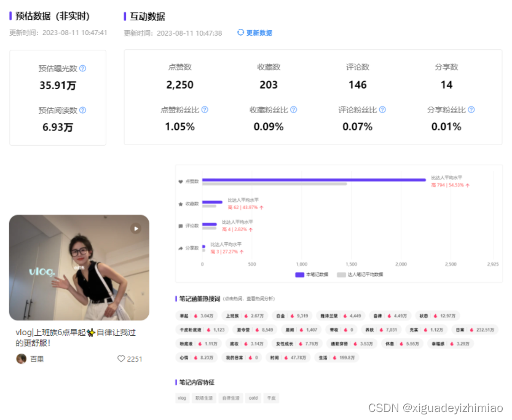Click the gray average 点赞数 bar in chart
The height and width of the screenshot is (420, 512).
[274, 184]
